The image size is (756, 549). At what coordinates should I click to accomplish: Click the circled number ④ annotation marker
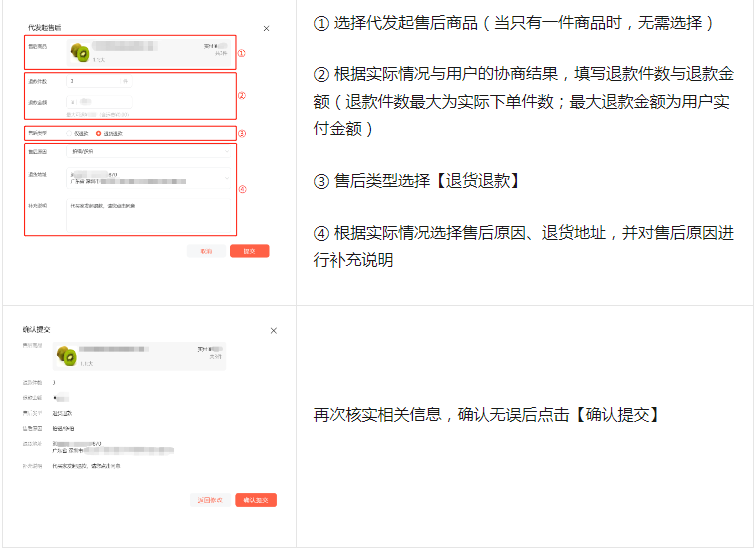point(241,189)
